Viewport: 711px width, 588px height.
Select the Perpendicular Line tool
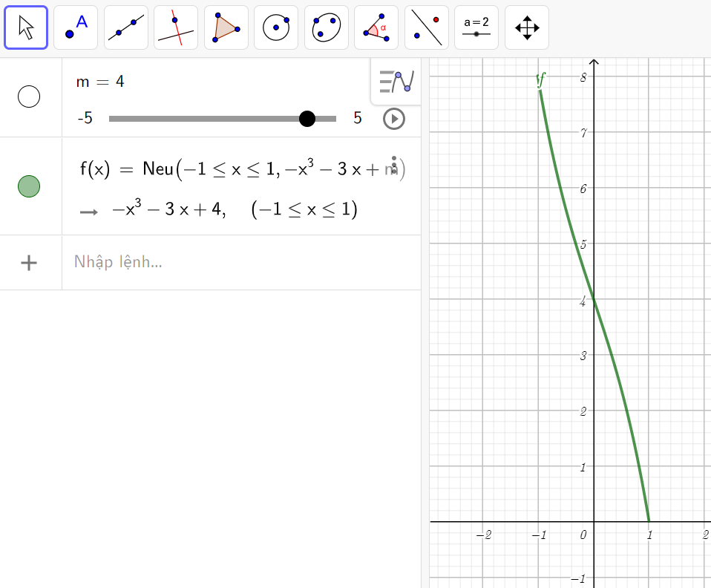pos(176,27)
